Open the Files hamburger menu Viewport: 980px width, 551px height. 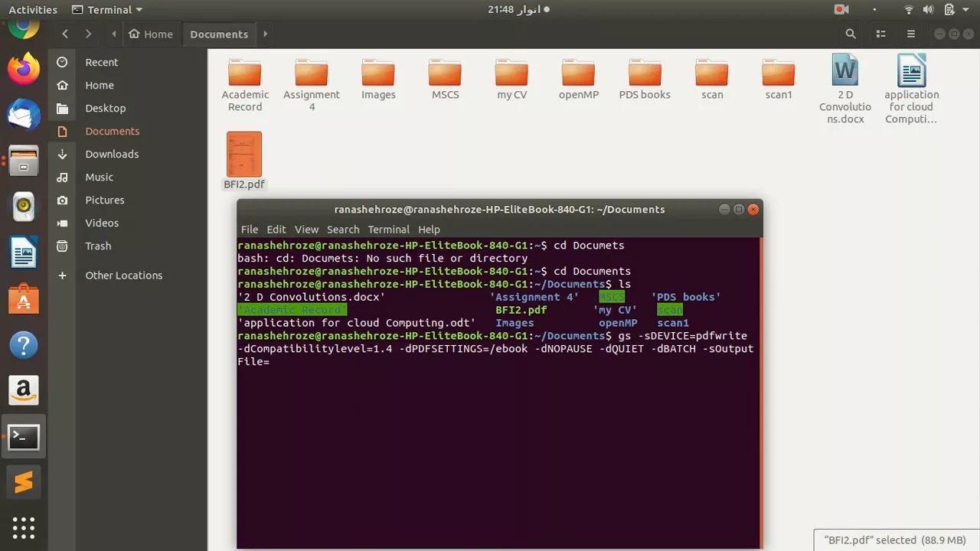911,34
